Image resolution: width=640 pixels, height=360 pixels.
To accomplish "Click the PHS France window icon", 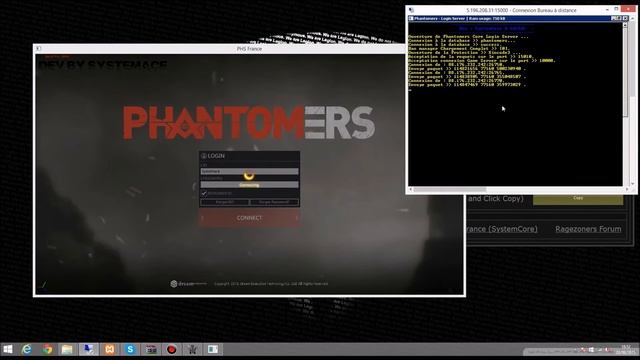I will click(38, 49).
